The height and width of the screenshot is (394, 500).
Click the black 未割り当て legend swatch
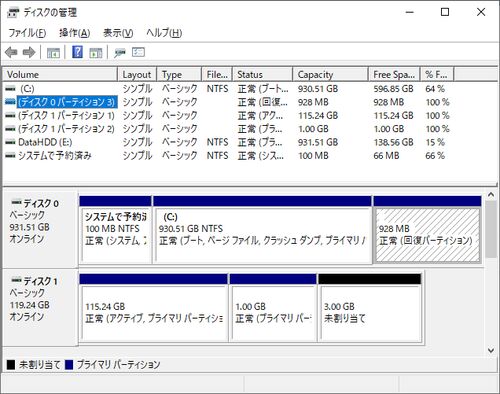pyautogui.click(x=11, y=365)
